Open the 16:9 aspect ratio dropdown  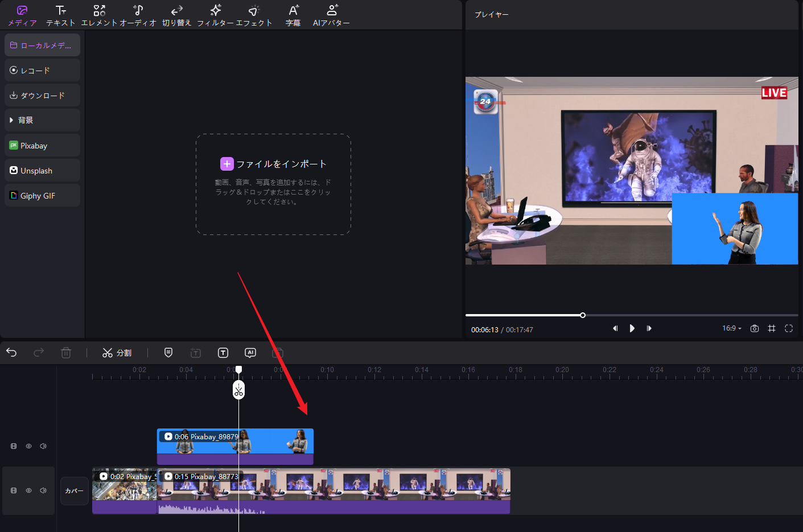pos(732,328)
